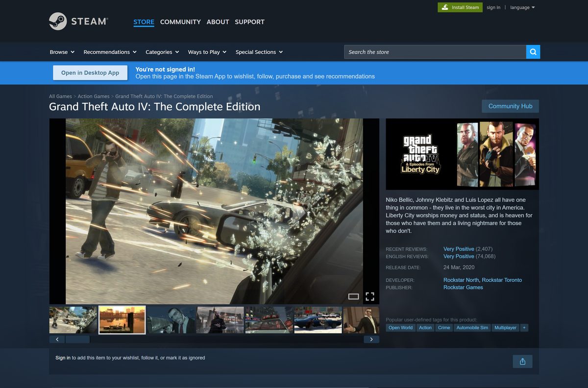Click Open in Desktop App button
Viewport: 588px width, 388px height.
click(x=90, y=73)
